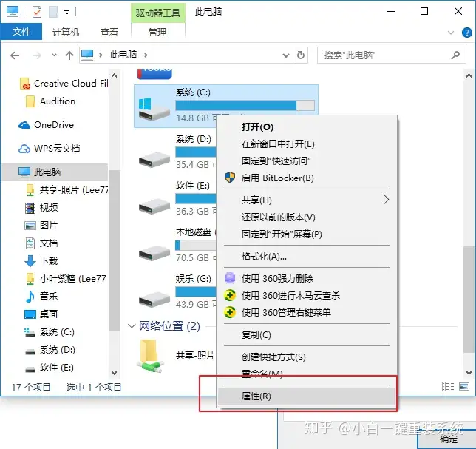The image size is (476, 449).
Task: Switch to the 计算机 ribbon tab
Action: click(x=66, y=32)
